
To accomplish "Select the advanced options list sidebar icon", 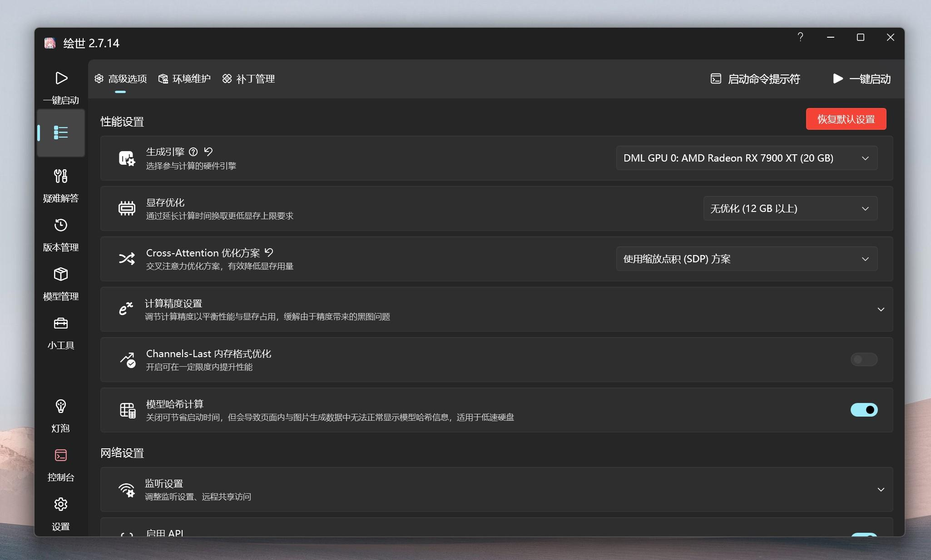I will pyautogui.click(x=61, y=133).
